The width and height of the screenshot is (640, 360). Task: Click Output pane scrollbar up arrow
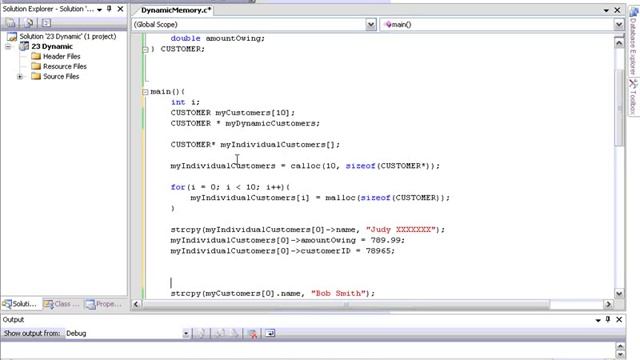[620, 347]
